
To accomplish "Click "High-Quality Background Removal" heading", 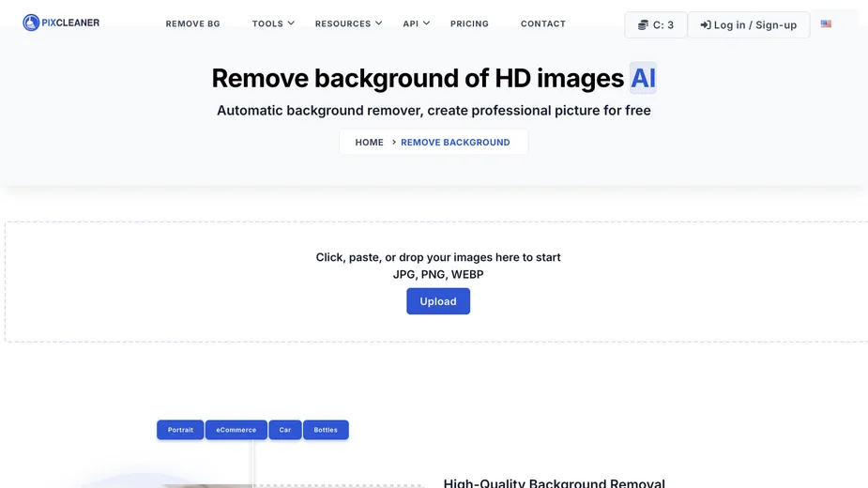I will coord(555,482).
